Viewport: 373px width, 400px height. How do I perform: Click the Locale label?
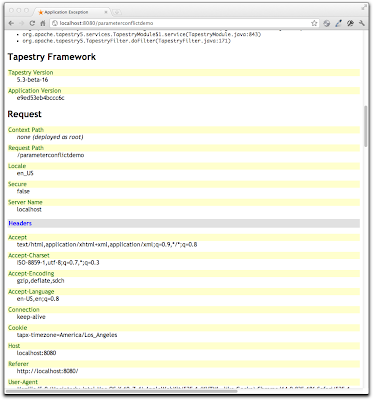pyautogui.click(x=17, y=166)
